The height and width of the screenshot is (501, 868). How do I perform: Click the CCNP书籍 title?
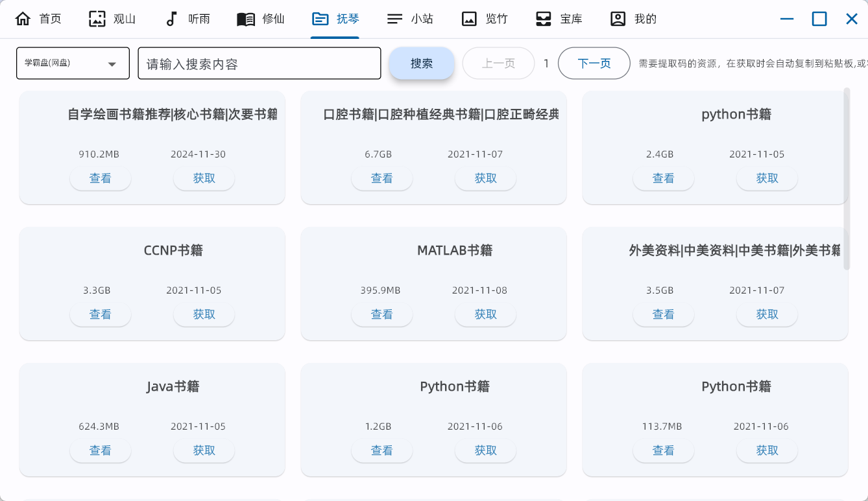pyautogui.click(x=173, y=250)
